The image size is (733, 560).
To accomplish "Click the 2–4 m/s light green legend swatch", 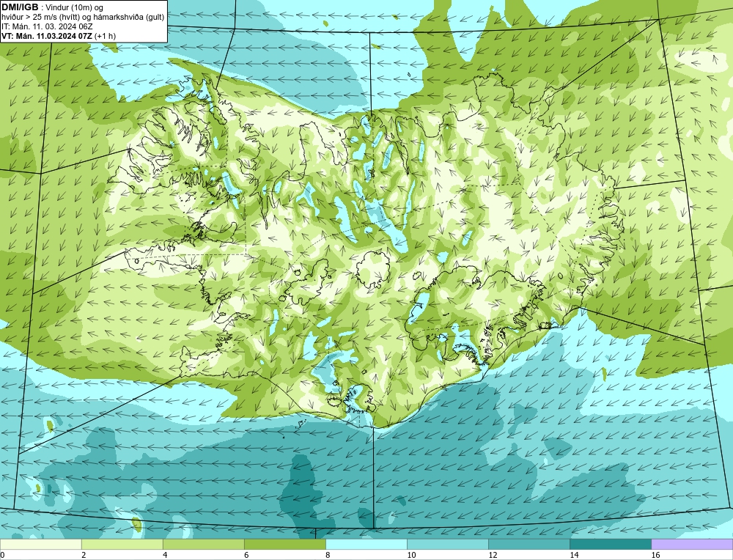I will click(x=122, y=544).
